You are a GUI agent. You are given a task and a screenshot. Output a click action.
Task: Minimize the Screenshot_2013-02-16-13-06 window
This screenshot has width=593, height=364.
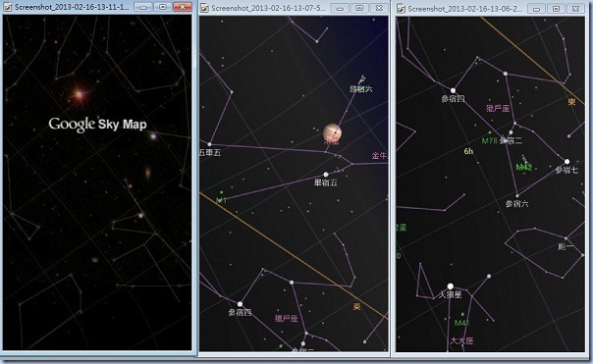click(x=536, y=9)
